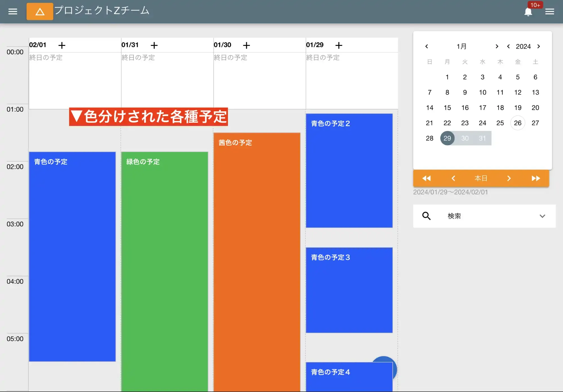Add a new event on 01/30 column
The image size is (563, 392).
point(247,45)
